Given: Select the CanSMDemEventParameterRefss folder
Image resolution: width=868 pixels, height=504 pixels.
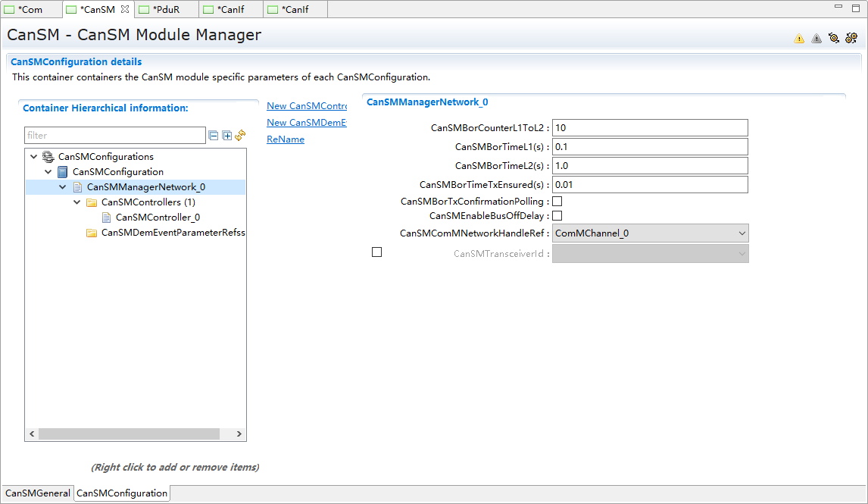Looking at the screenshot, I should point(173,233).
